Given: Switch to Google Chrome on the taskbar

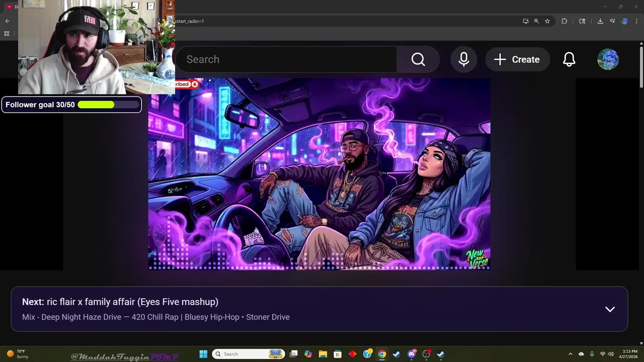Looking at the screenshot, I should 382,354.
